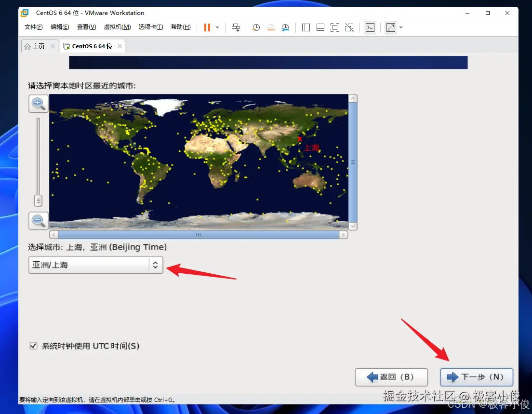Click the 返回 (B) button

391,377
